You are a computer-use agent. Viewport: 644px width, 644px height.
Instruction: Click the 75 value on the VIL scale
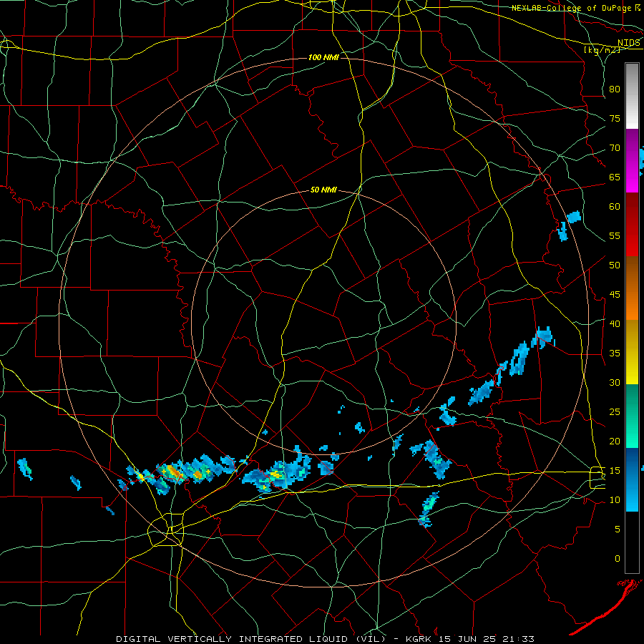[x=615, y=119]
